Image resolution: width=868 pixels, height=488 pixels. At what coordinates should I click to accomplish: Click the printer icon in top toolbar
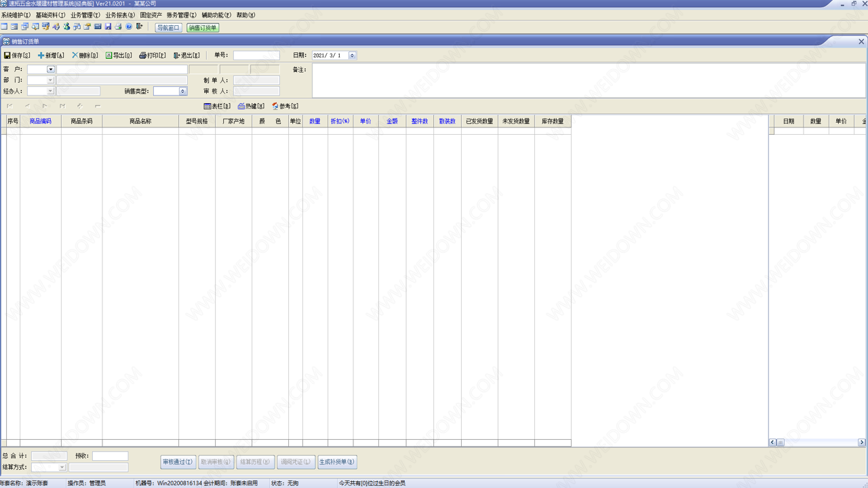coord(118,26)
